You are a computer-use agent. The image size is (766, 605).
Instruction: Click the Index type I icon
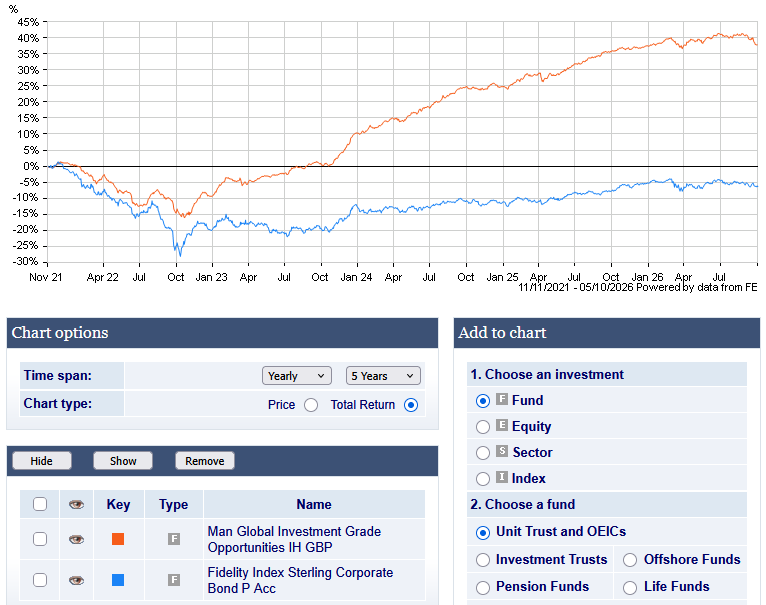click(502, 477)
